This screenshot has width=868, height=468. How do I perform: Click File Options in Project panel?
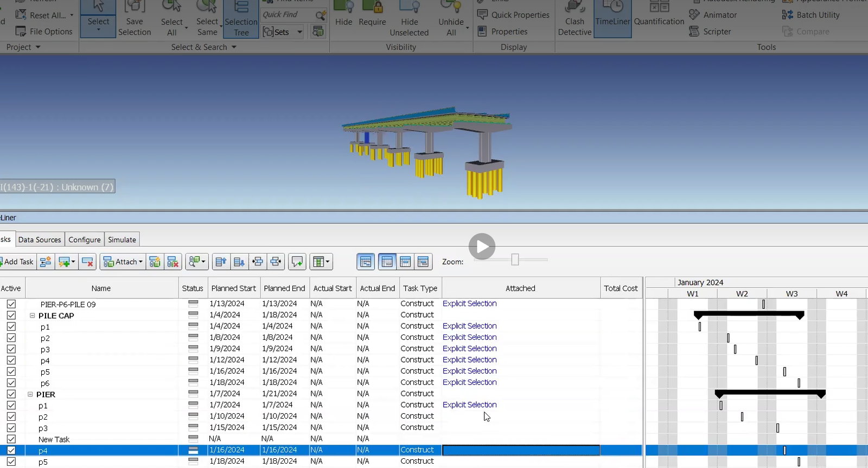click(44, 31)
